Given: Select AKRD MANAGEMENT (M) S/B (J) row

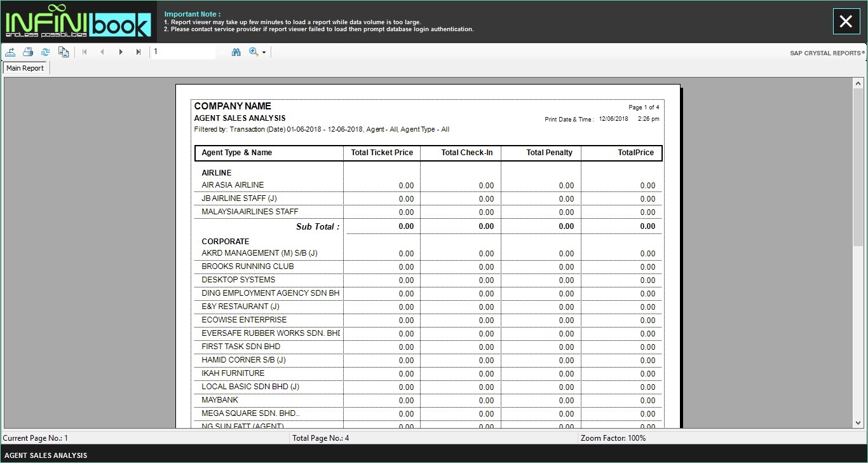Looking at the screenshot, I should (x=428, y=253).
